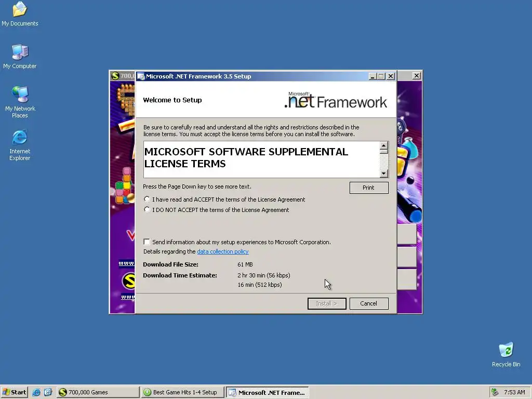
Task: Click the top blank button in 700,000 Games window
Action: (x=407, y=234)
